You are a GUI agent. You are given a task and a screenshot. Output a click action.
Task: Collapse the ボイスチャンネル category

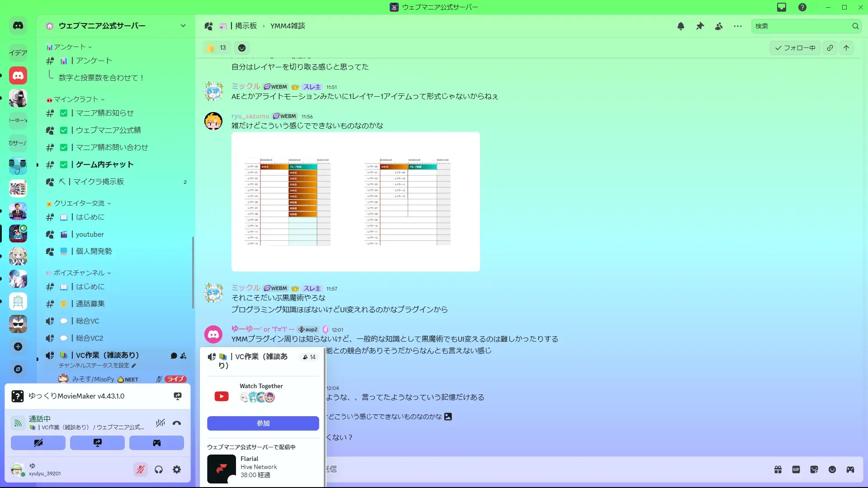[79, 273]
